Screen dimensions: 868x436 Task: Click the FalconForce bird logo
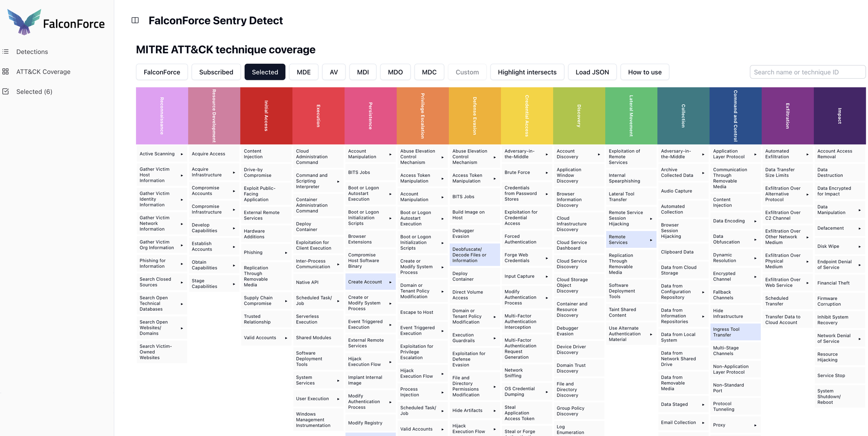(24, 22)
